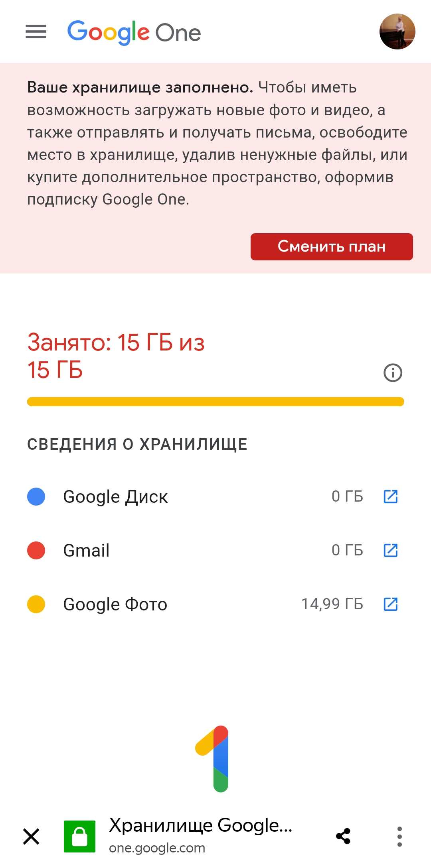Tap the one.google.com URL text

pos(157,848)
